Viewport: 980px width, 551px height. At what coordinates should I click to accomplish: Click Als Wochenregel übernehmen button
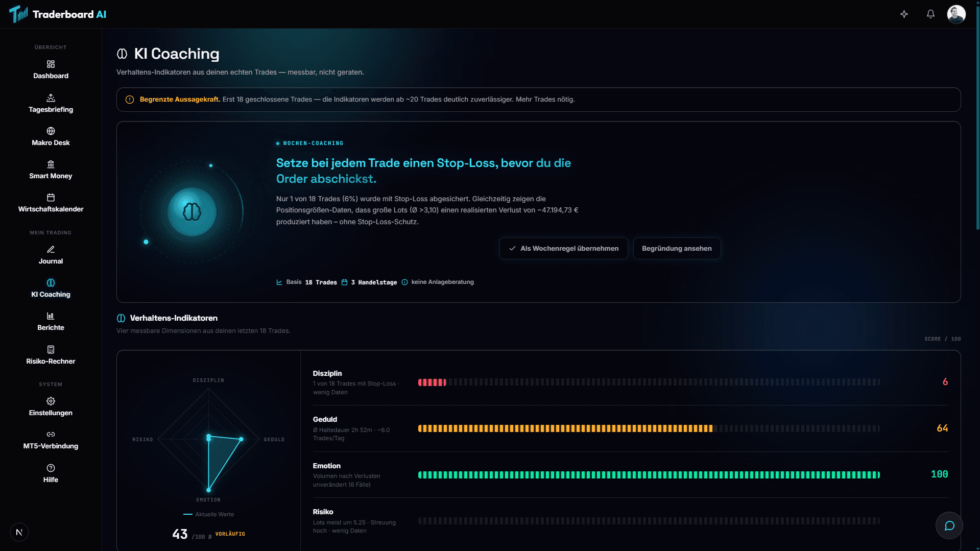[563, 249]
